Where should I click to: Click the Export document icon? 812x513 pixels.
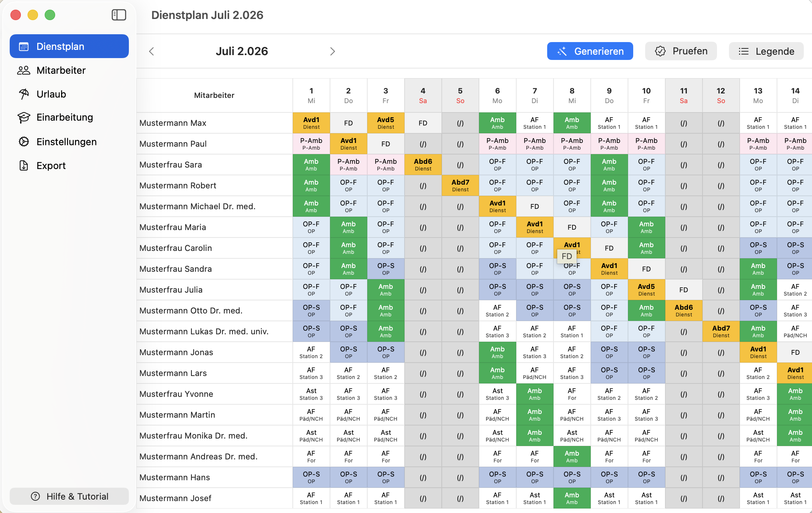point(24,166)
